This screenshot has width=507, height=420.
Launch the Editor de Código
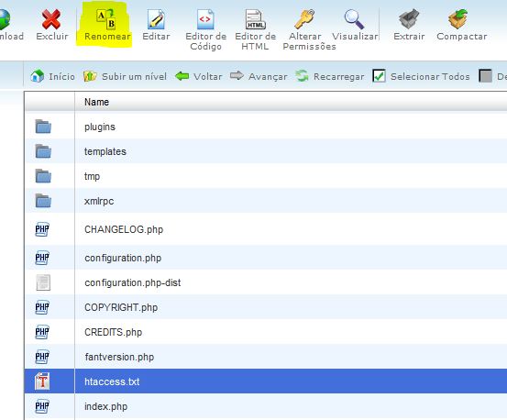(x=205, y=19)
